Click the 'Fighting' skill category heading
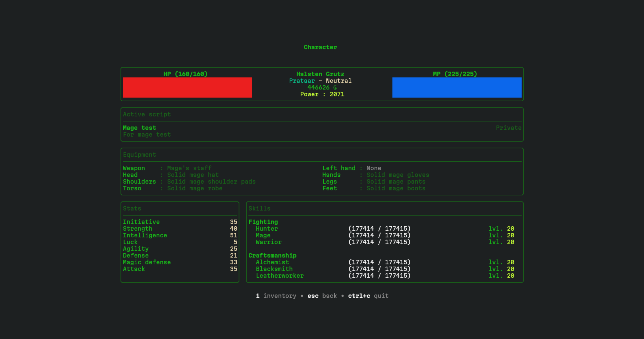This screenshot has width=644, height=339. [x=263, y=222]
